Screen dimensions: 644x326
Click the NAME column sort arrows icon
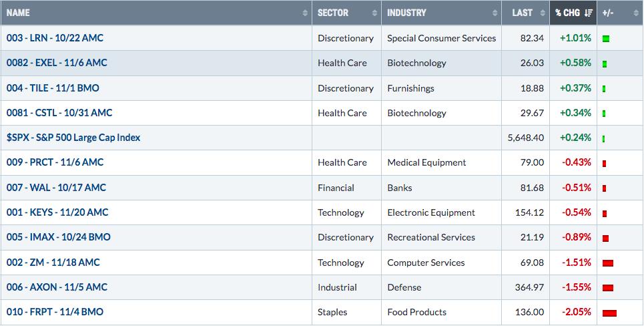click(x=305, y=13)
